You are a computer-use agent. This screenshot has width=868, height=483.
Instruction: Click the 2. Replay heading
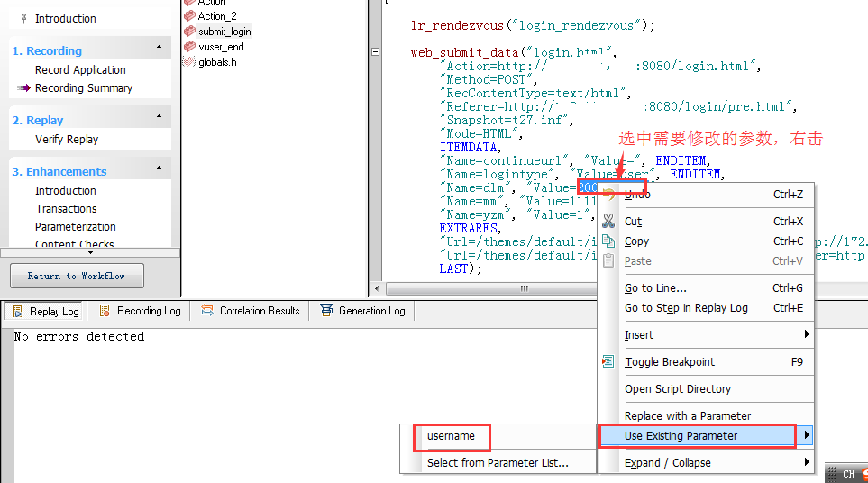tap(38, 121)
